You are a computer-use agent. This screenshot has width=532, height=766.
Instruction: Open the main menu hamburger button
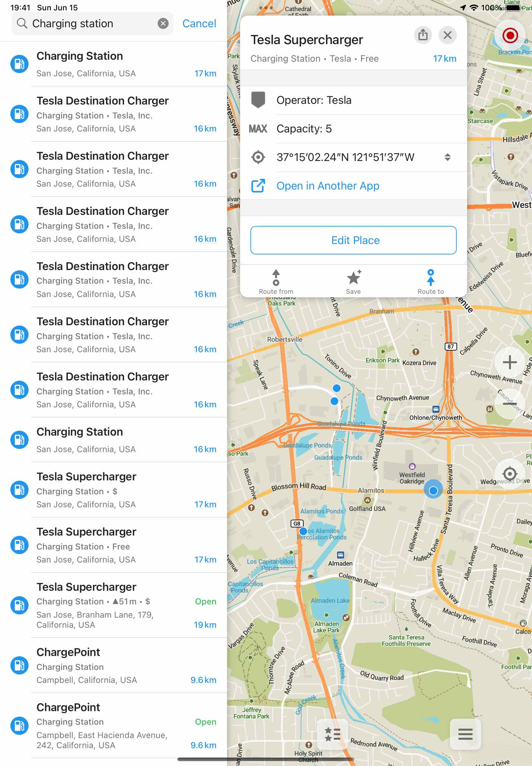[465, 734]
